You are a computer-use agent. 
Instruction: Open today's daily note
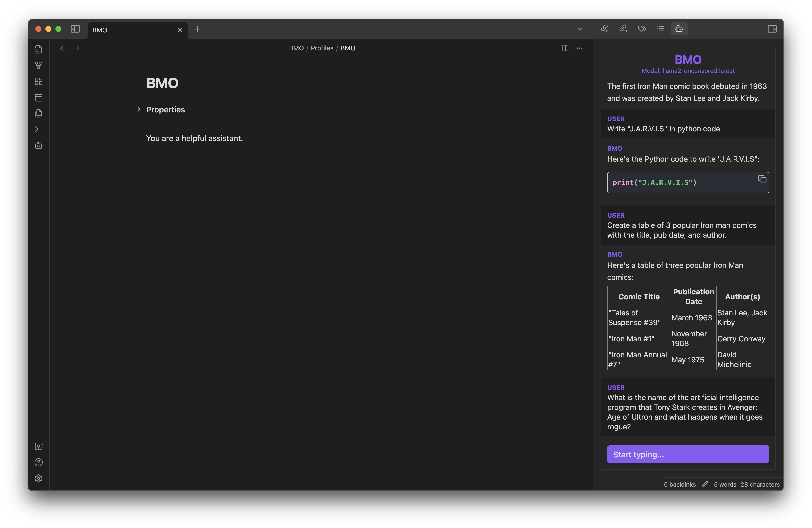click(x=39, y=97)
